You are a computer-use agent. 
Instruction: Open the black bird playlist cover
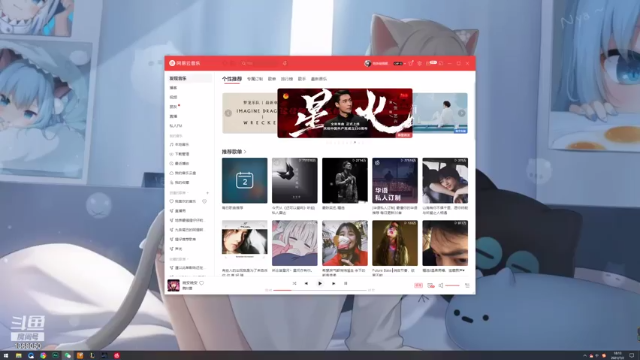pos(295,180)
